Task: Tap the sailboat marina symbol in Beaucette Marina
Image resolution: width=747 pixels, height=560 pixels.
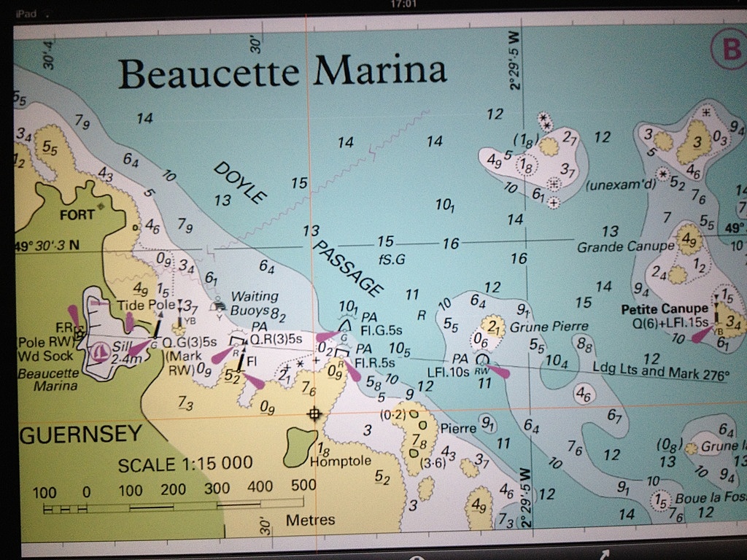Action: click(x=101, y=352)
